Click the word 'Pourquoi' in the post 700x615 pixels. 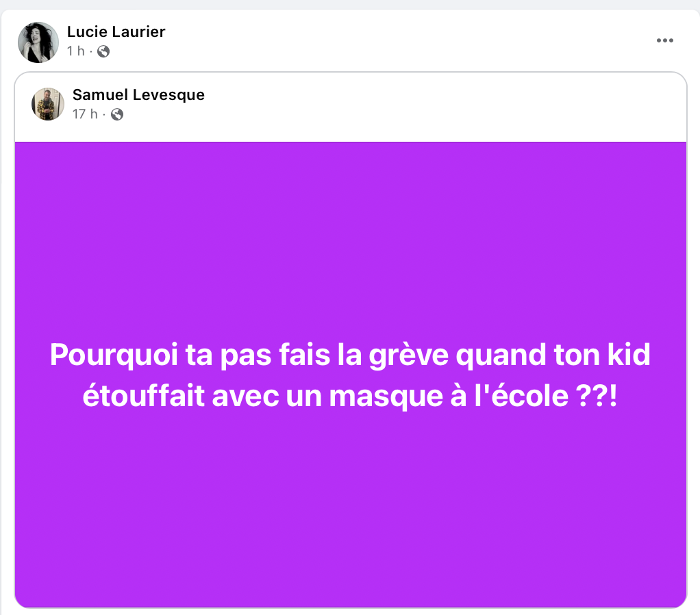114,355
